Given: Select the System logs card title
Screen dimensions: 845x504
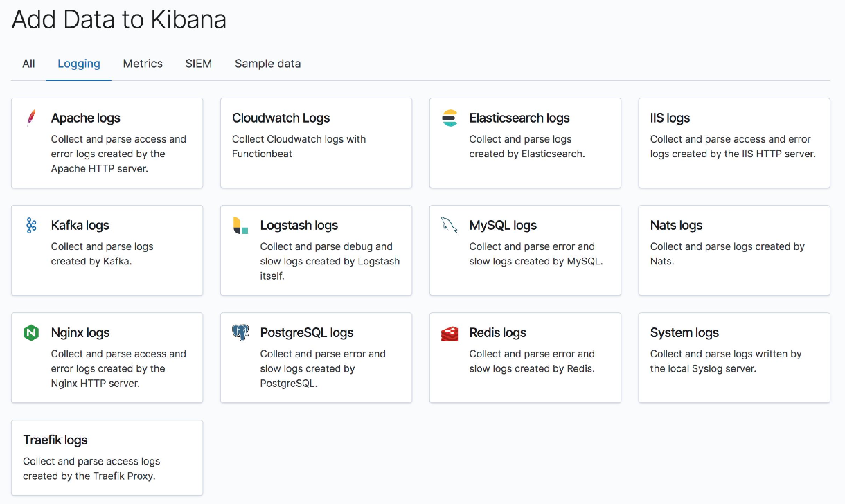Looking at the screenshot, I should (685, 333).
